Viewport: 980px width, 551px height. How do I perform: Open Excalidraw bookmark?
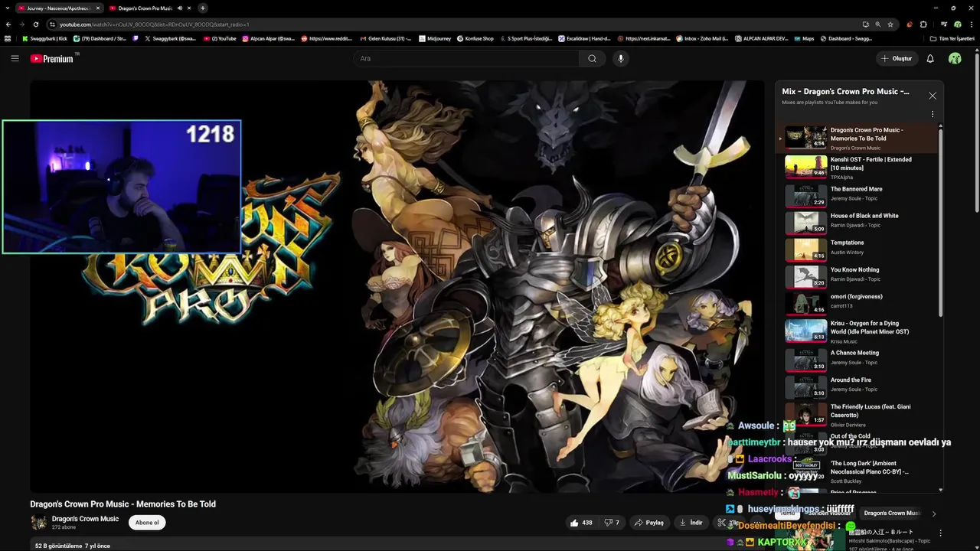[x=584, y=38]
